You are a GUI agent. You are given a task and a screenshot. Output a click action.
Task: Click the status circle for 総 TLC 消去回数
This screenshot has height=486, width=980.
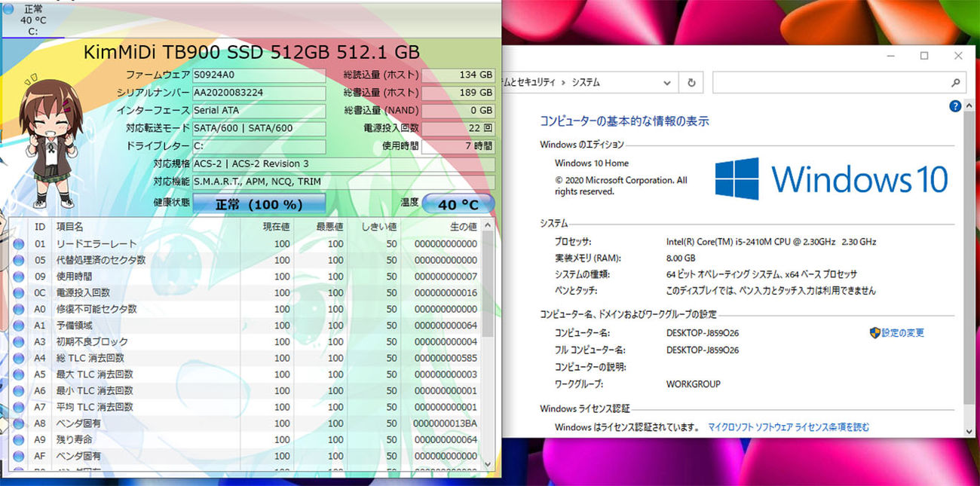pos(18,358)
